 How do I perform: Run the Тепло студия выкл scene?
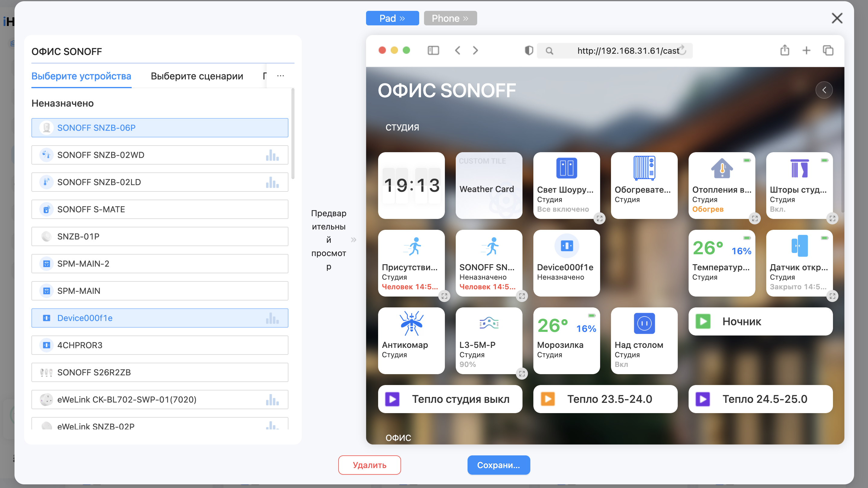tap(450, 399)
